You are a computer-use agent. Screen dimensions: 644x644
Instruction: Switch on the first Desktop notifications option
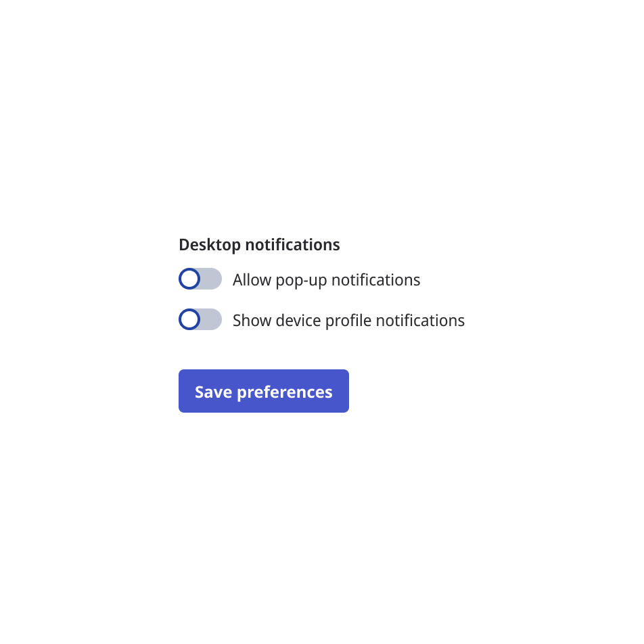pos(200,279)
